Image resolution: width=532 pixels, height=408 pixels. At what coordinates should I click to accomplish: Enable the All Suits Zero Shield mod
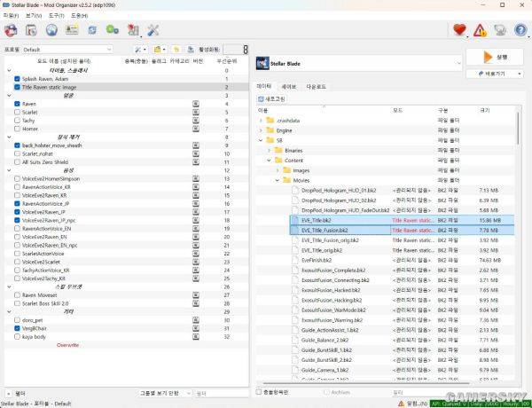[x=18, y=162]
